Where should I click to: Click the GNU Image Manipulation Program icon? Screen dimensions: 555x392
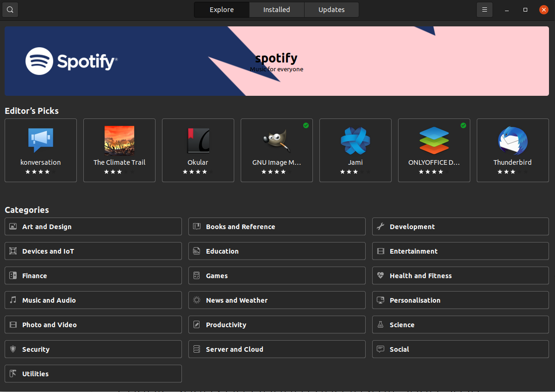(x=276, y=140)
